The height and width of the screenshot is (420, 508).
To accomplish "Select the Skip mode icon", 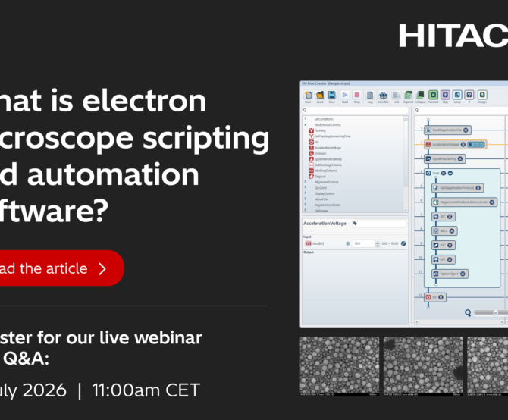I will (x=445, y=95).
